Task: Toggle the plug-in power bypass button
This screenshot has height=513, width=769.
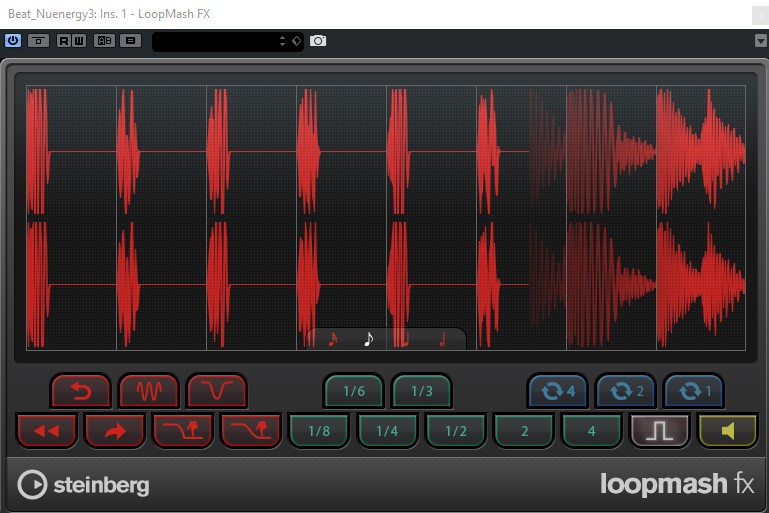Action: (x=13, y=41)
